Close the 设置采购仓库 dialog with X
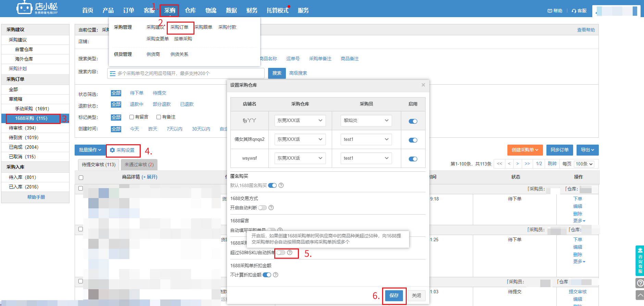 point(423,85)
